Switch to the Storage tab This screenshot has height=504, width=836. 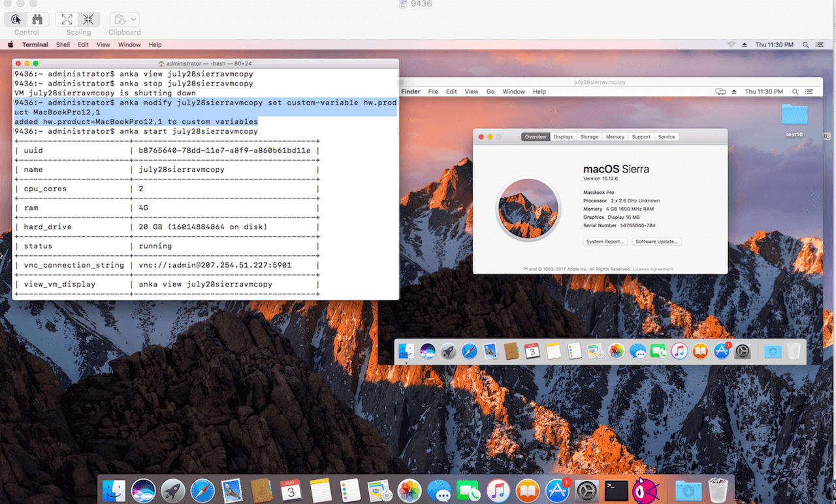(589, 137)
